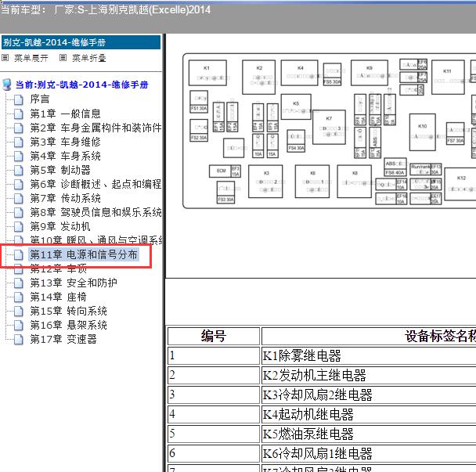Open 第4章 车身系统
476x472 pixels.
65,156
